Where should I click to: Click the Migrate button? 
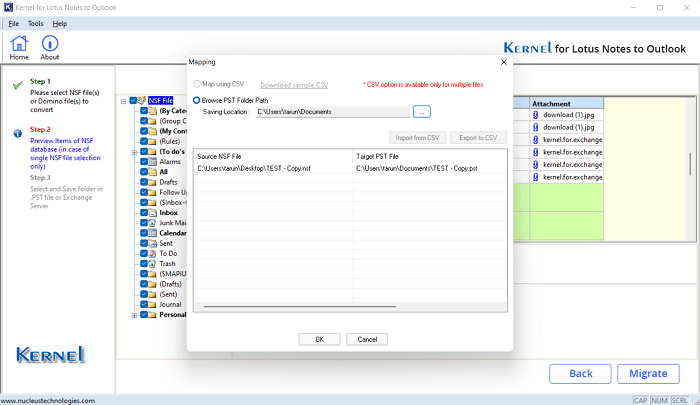pyautogui.click(x=648, y=374)
